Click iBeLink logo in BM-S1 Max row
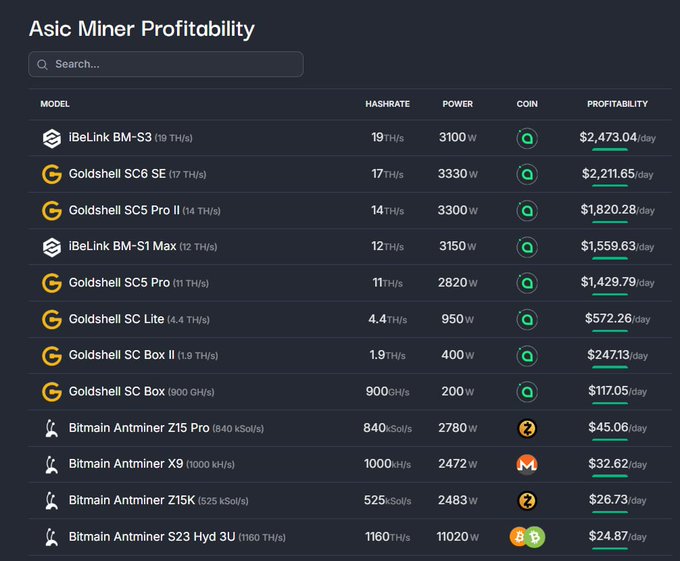This screenshot has height=561, width=680. [52, 247]
